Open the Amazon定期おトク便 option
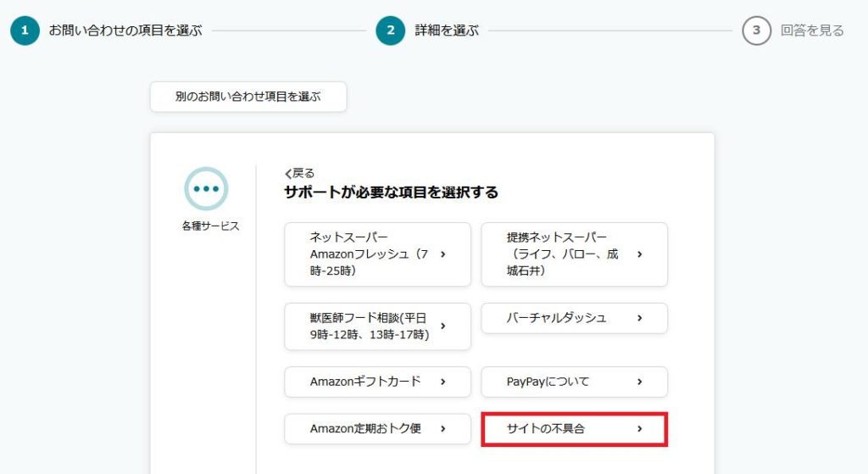This screenshot has width=868, height=474. tap(377, 429)
